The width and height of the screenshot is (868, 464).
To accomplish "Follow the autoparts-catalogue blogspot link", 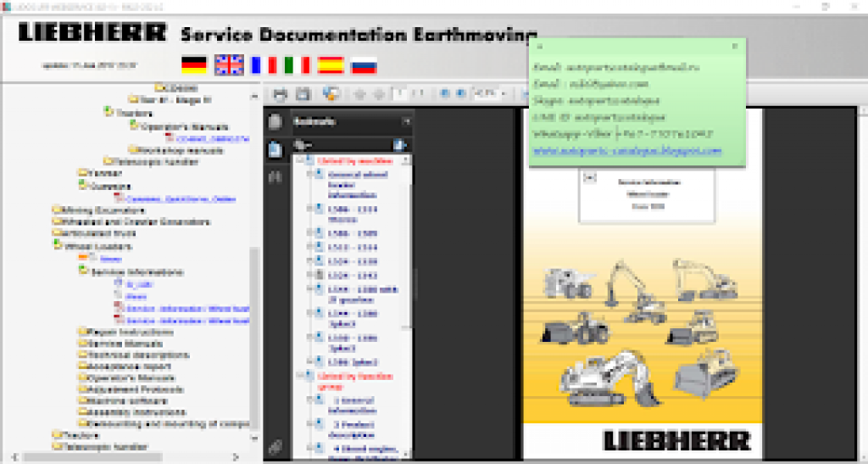I will tap(627, 151).
